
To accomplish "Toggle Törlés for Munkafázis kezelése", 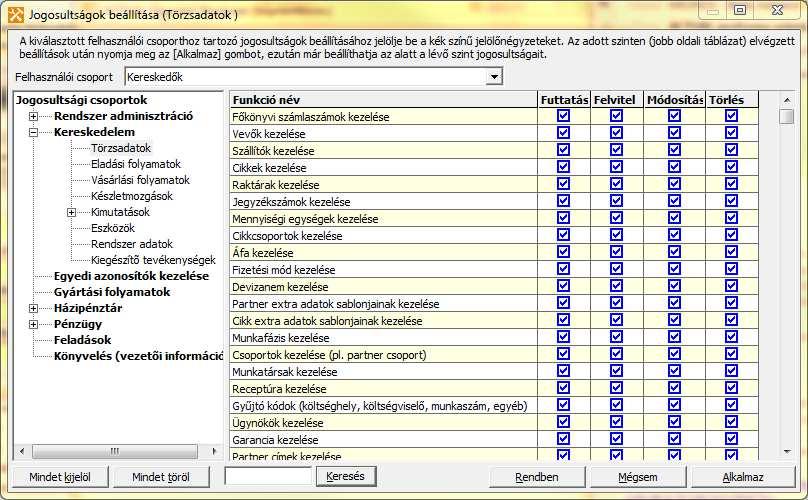I will point(731,337).
